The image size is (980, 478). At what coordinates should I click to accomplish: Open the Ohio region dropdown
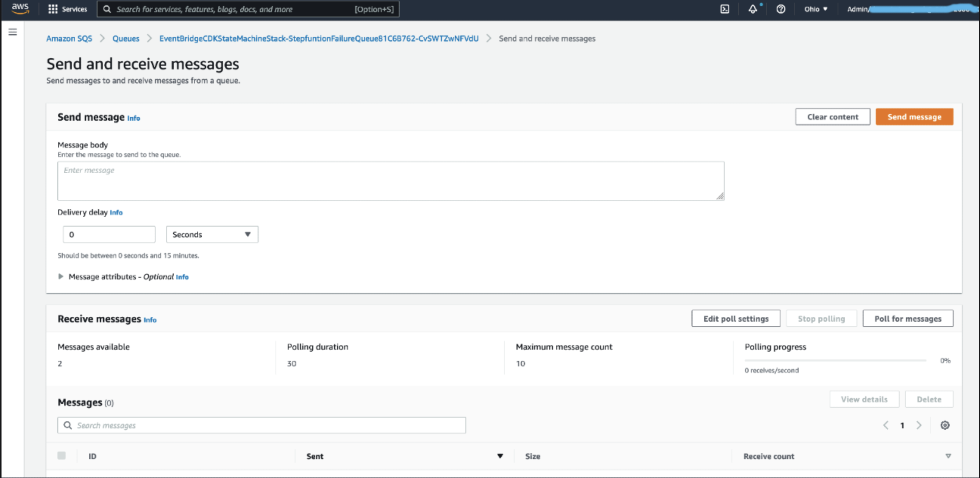816,9
